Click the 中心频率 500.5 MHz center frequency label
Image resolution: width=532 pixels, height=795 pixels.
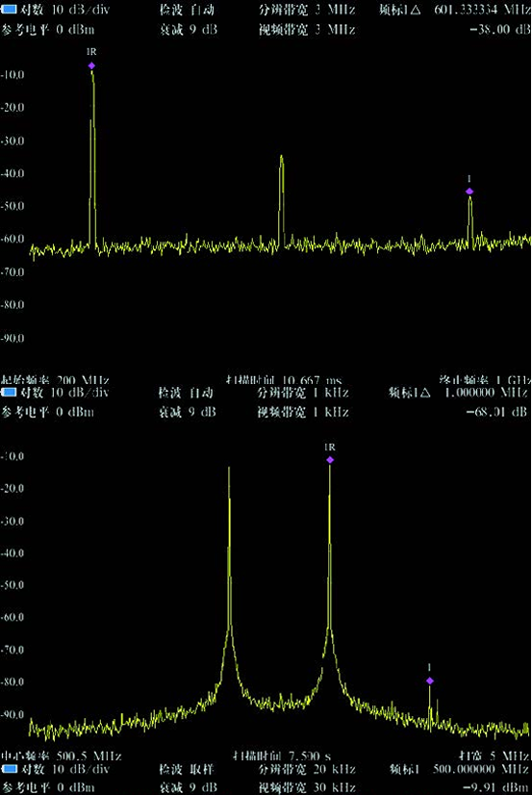point(62,756)
